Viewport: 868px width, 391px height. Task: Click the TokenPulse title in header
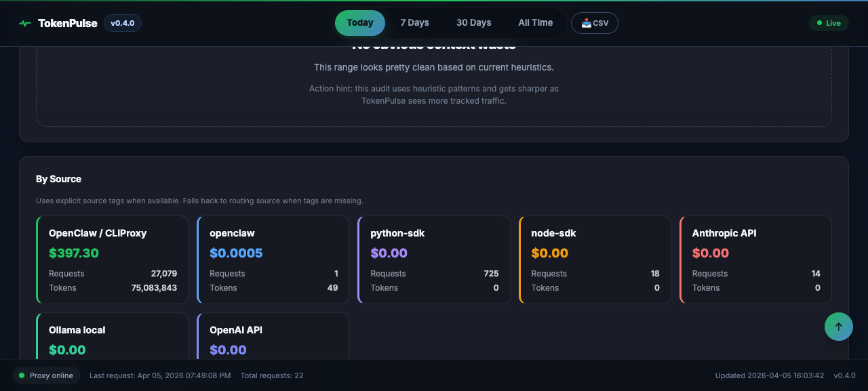tap(68, 22)
